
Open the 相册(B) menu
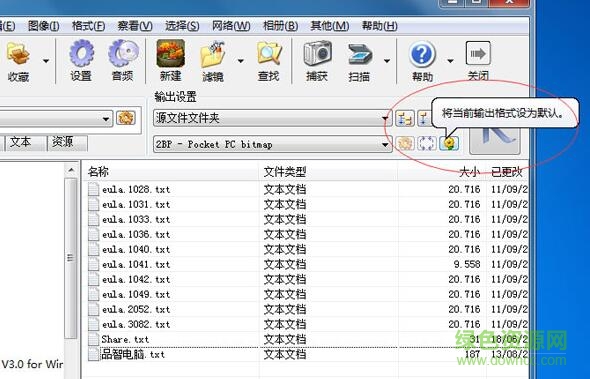pyautogui.click(x=280, y=26)
